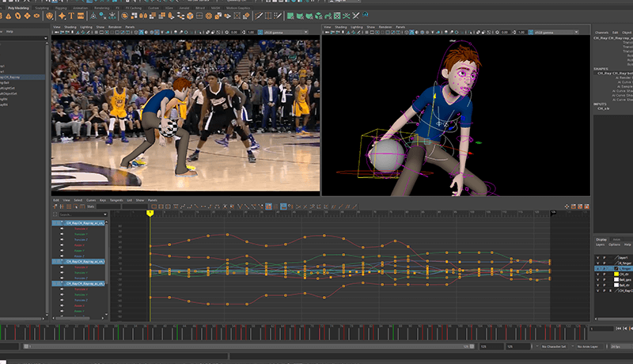Switch to the Anim tab in Layer Editor
The width and height of the screenshot is (633, 364).
point(616,239)
